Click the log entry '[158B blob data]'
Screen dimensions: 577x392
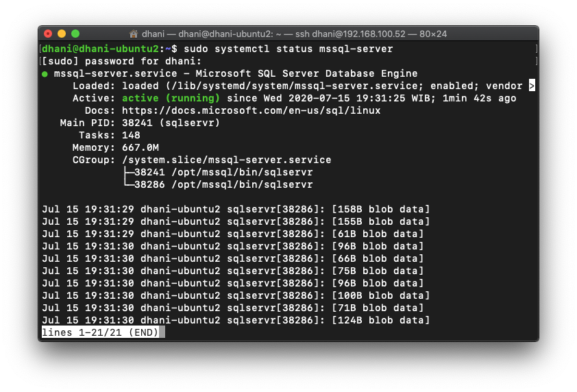coord(380,209)
